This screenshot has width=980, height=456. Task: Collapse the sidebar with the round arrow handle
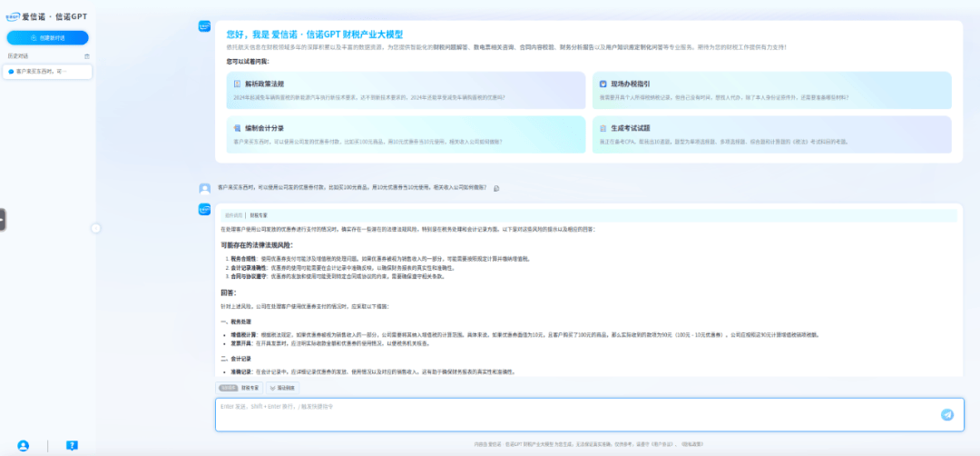[x=95, y=228]
